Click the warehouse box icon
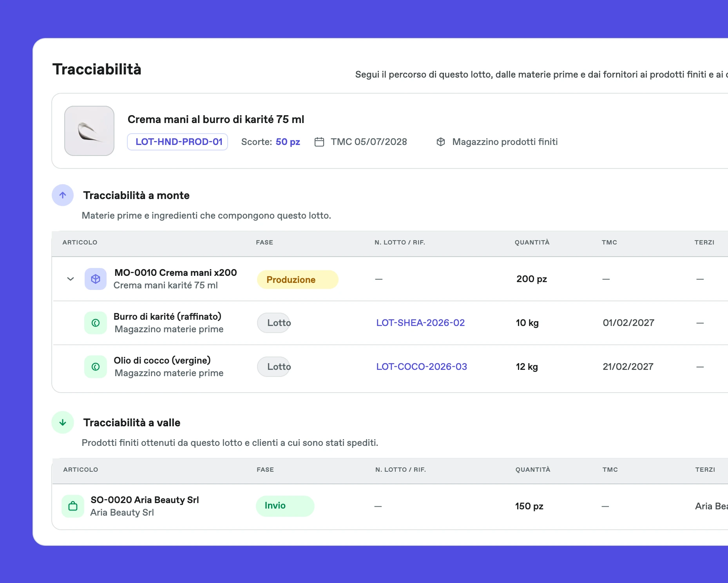 click(x=441, y=142)
